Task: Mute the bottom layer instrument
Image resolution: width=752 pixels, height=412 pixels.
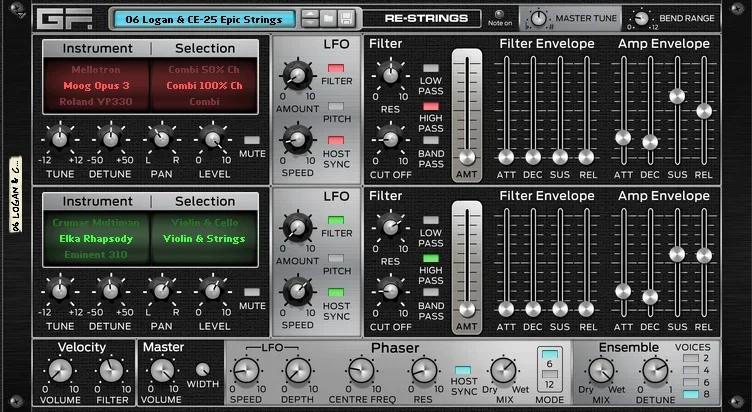Action: (x=252, y=292)
